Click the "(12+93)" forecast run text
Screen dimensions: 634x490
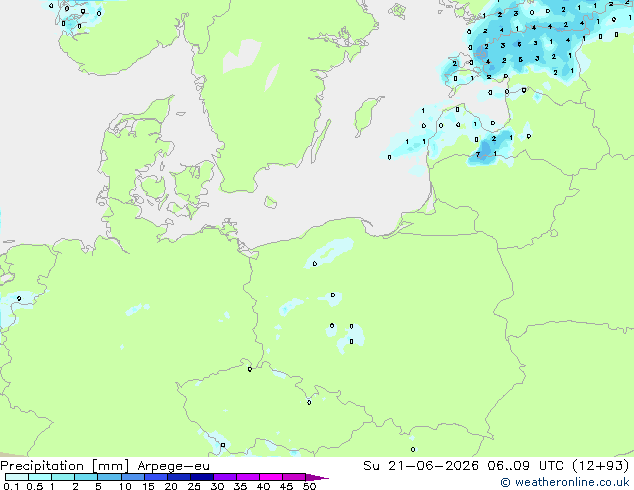[601, 466]
